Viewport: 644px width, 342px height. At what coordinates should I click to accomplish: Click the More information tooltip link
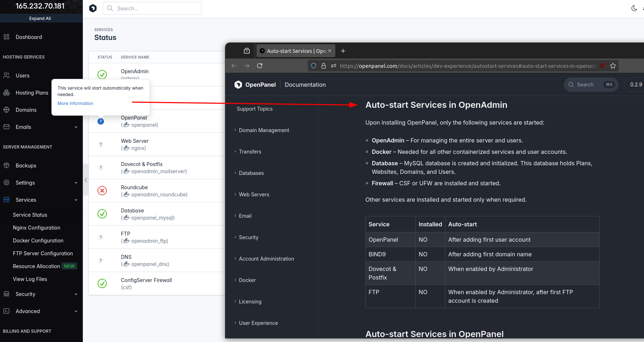coord(75,104)
